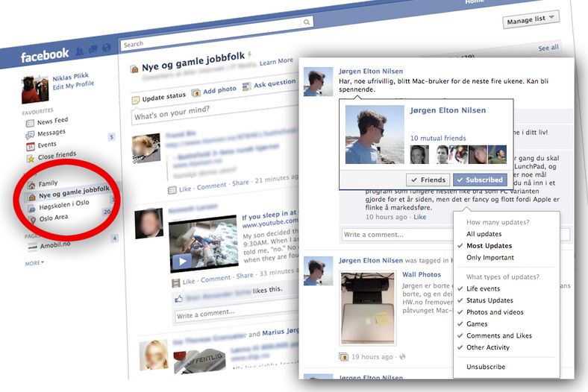The width and height of the screenshot is (588, 392).
Task: Open If you sleep in at video link
Action: pyautogui.click(x=269, y=215)
